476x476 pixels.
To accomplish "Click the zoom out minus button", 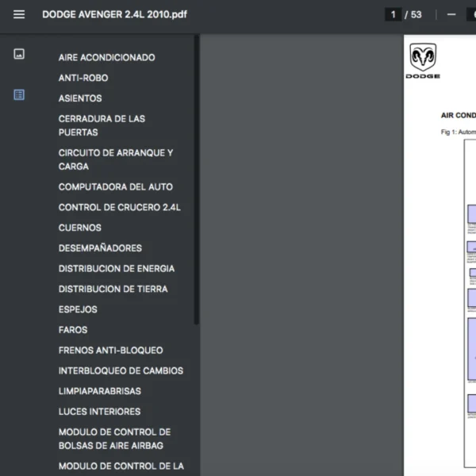I will (451, 14).
